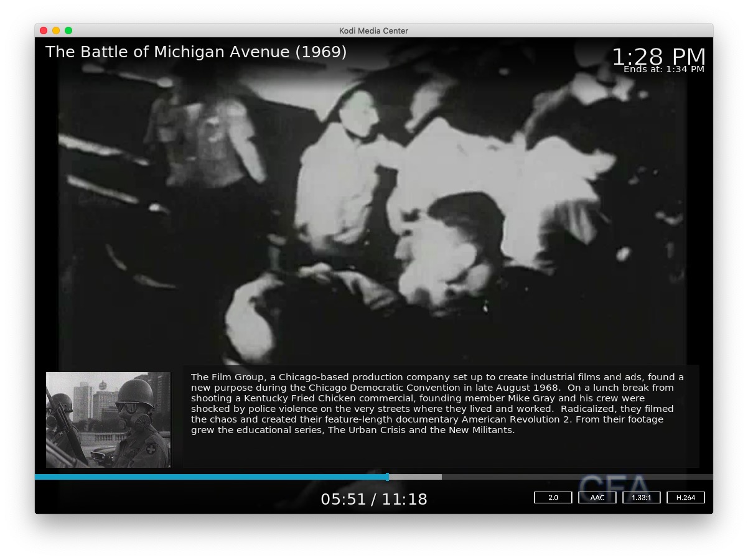
Task: Click the seek bar playhead handle
Action: (x=388, y=477)
